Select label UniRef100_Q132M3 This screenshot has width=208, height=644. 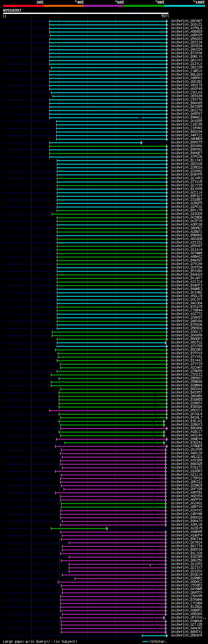187,564
